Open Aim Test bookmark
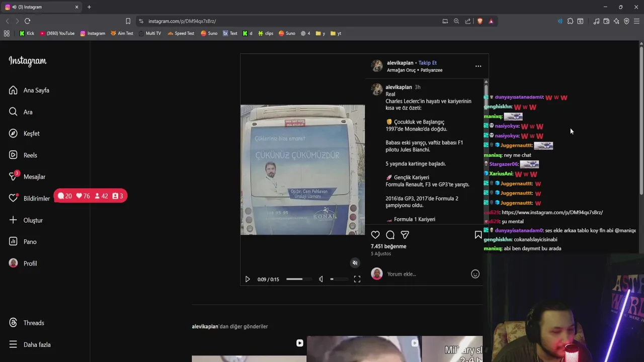The width and height of the screenshot is (644, 362). 122,34
